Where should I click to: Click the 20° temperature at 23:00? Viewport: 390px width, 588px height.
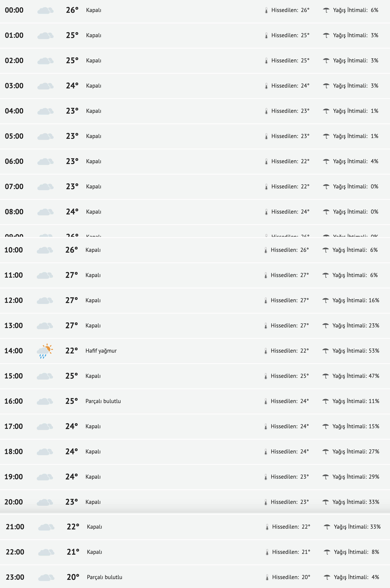click(73, 577)
